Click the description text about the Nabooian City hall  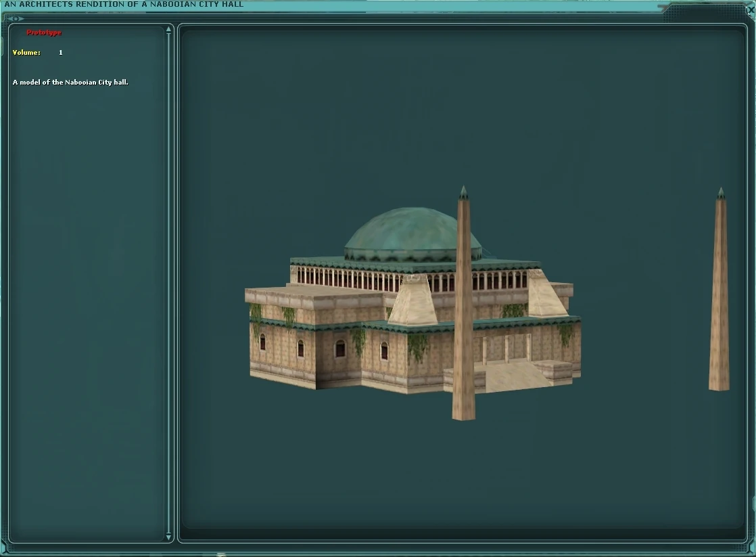click(71, 82)
